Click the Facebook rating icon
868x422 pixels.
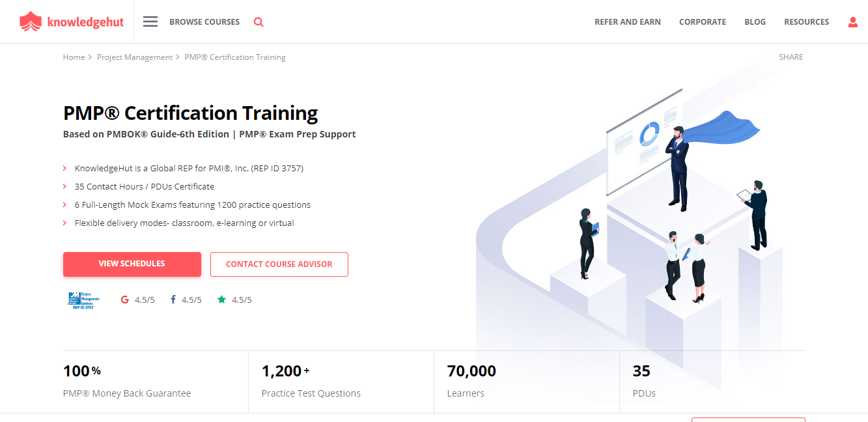pyautogui.click(x=172, y=299)
